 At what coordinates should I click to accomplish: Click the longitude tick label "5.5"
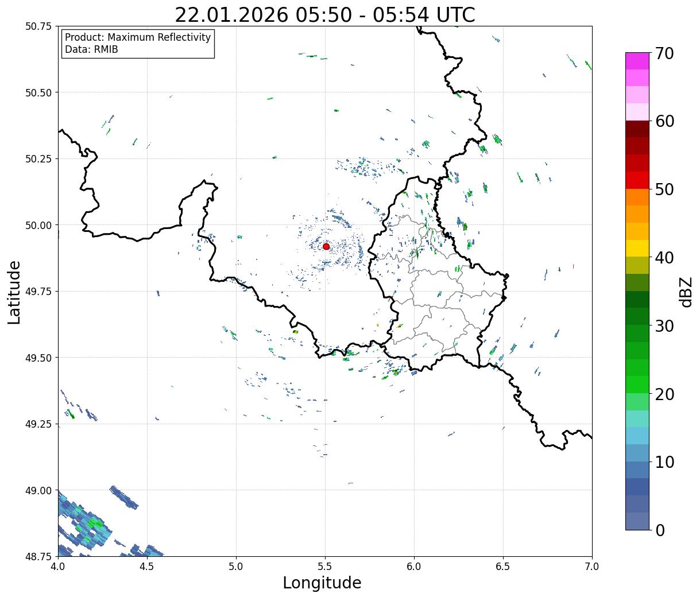[x=325, y=567]
